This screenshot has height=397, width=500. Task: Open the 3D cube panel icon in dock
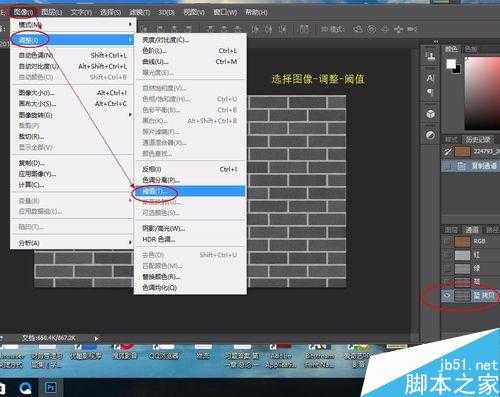pyautogui.click(x=430, y=114)
